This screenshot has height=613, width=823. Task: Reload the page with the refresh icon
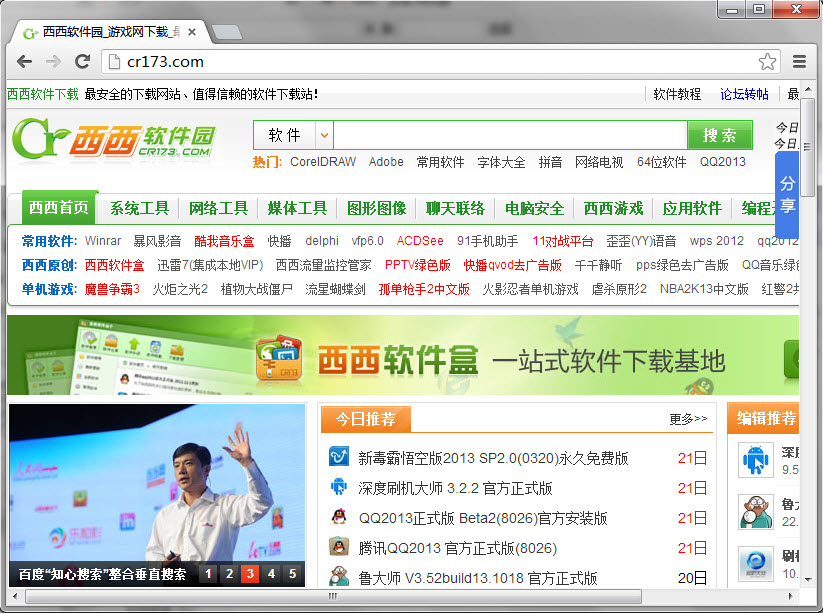click(x=82, y=62)
